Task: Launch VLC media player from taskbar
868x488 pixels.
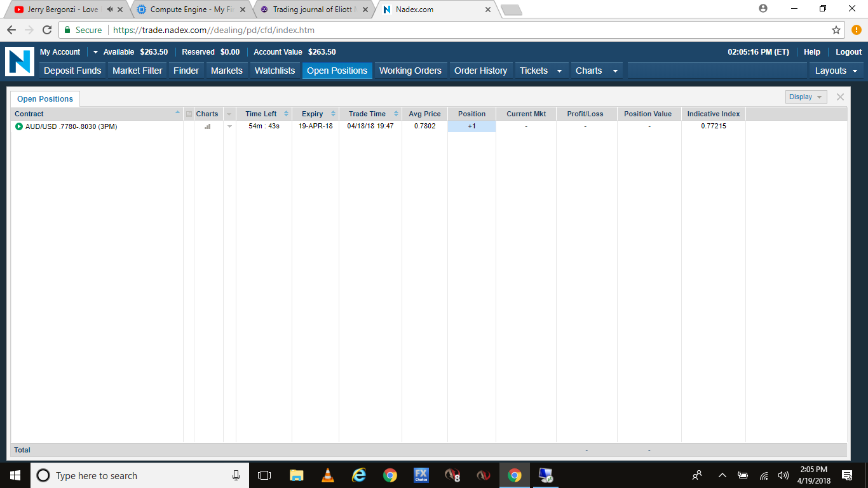Action: (x=328, y=475)
